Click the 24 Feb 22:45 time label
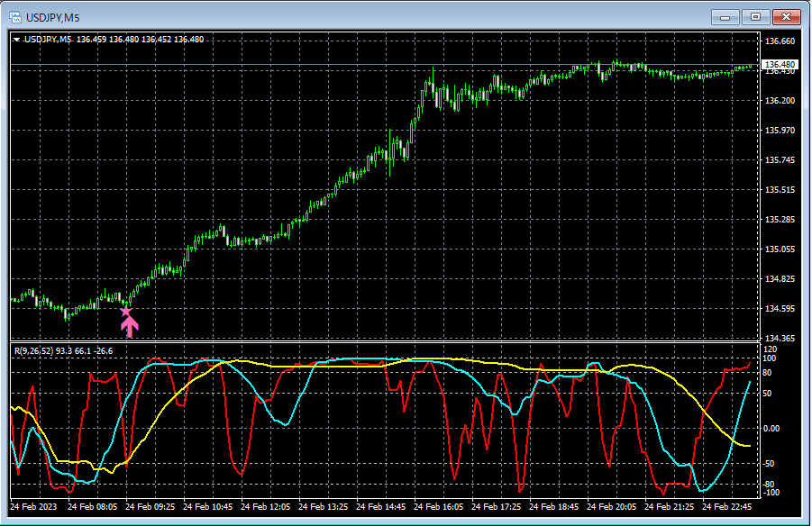Image resolution: width=812 pixels, height=526 pixels. (726, 507)
